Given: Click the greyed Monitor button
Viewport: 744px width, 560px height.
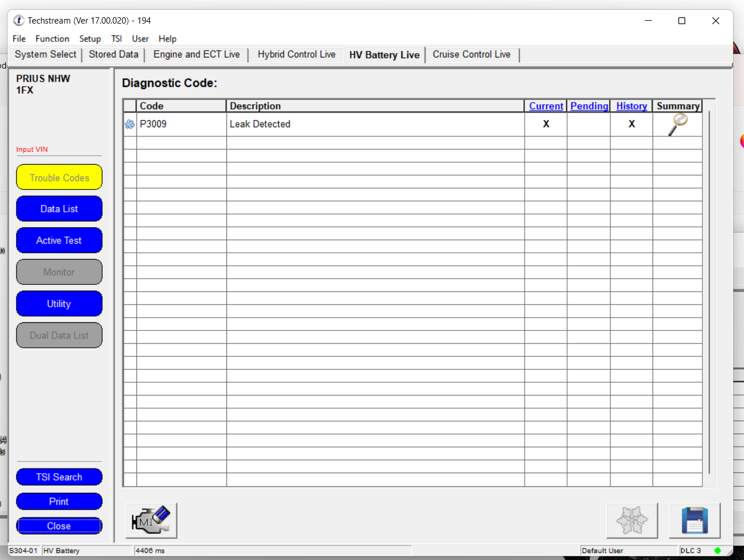Looking at the screenshot, I should pos(59,272).
